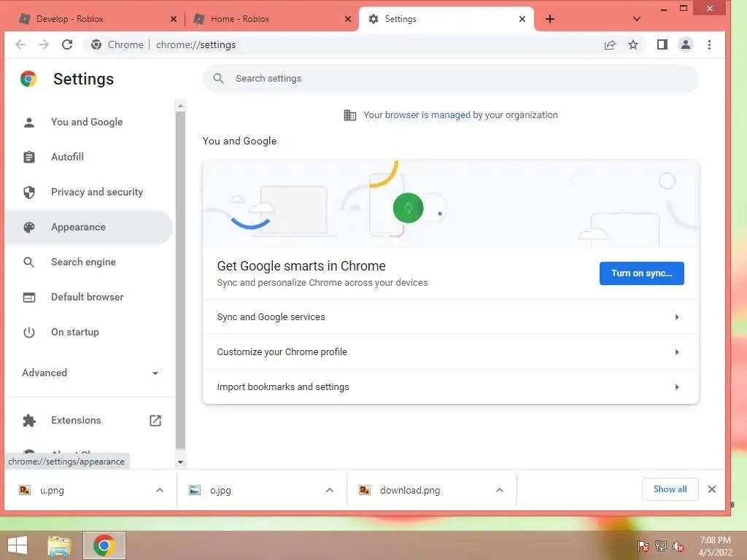747x560 pixels.
Task: Open Privacy and security settings
Action: 89,192
